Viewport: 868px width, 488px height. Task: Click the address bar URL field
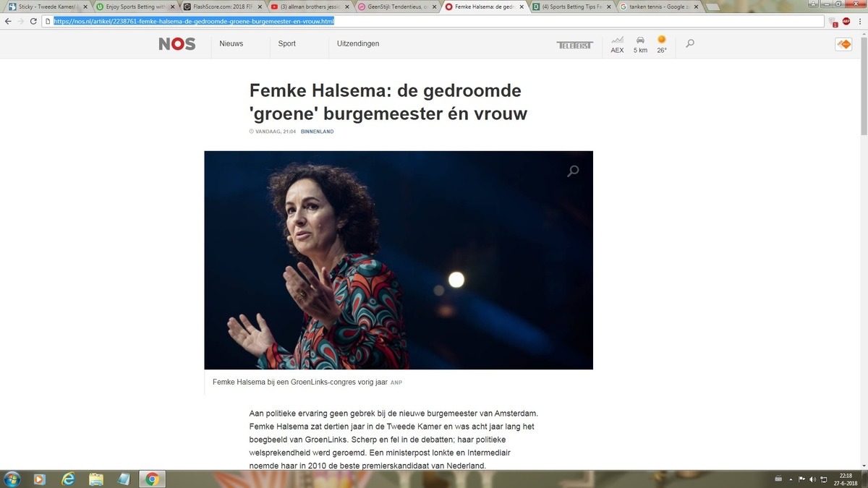point(434,22)
